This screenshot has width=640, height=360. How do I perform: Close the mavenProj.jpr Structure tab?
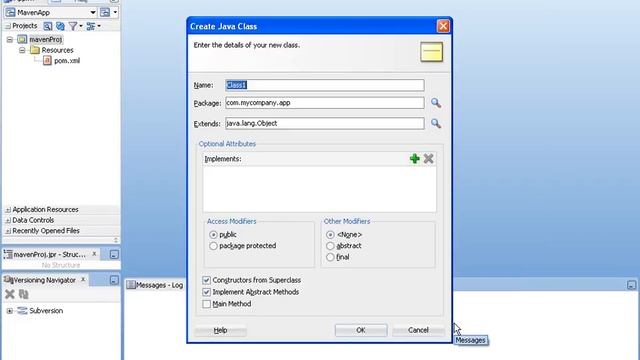[x=94, y=254]
